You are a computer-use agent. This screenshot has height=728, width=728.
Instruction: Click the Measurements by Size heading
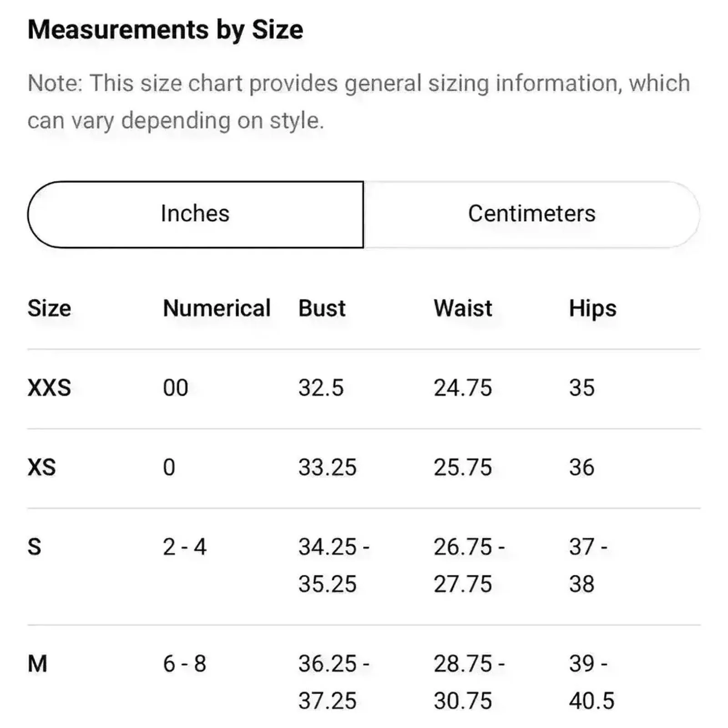[x=165, y=30]
